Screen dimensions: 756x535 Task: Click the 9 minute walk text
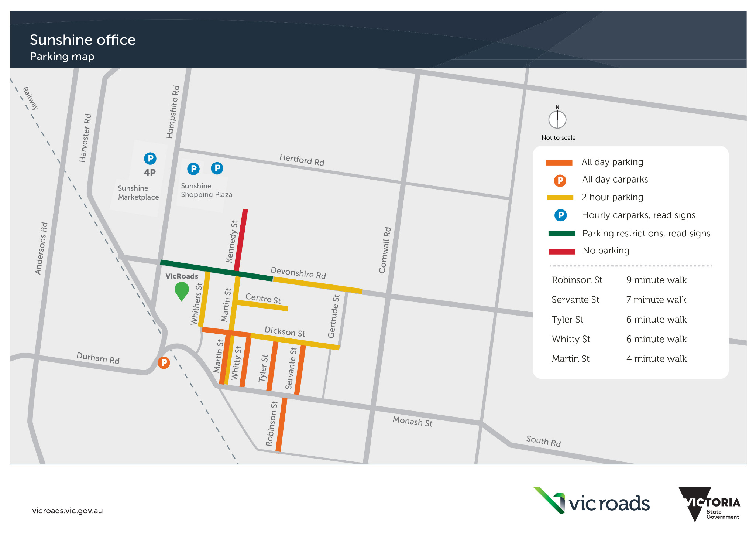click(656, 280)
